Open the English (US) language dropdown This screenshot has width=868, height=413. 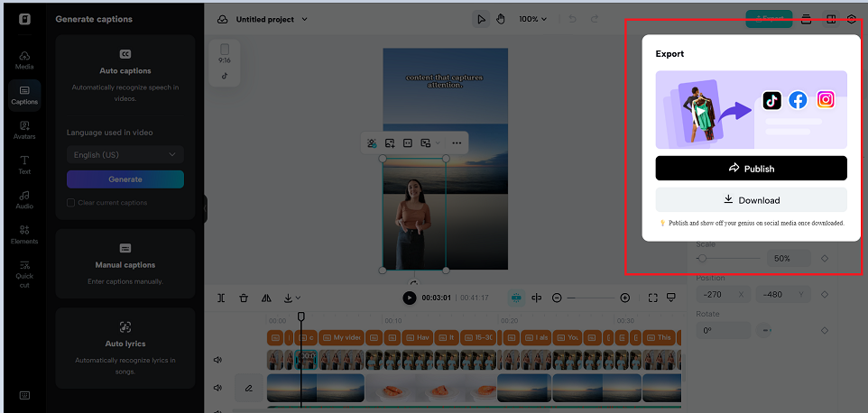[x=125, y=155]
